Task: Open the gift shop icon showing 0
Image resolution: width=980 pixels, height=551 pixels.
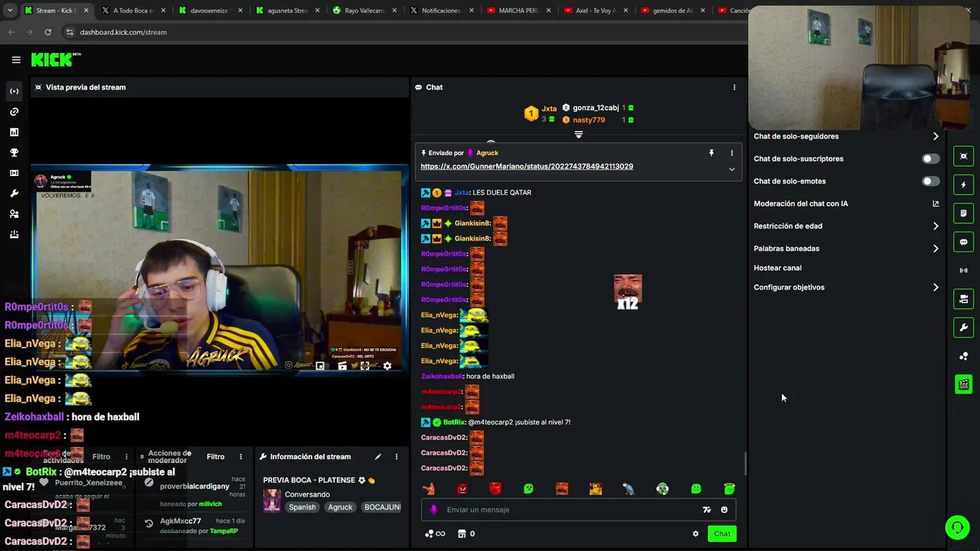Action: (x=466, y=534)
